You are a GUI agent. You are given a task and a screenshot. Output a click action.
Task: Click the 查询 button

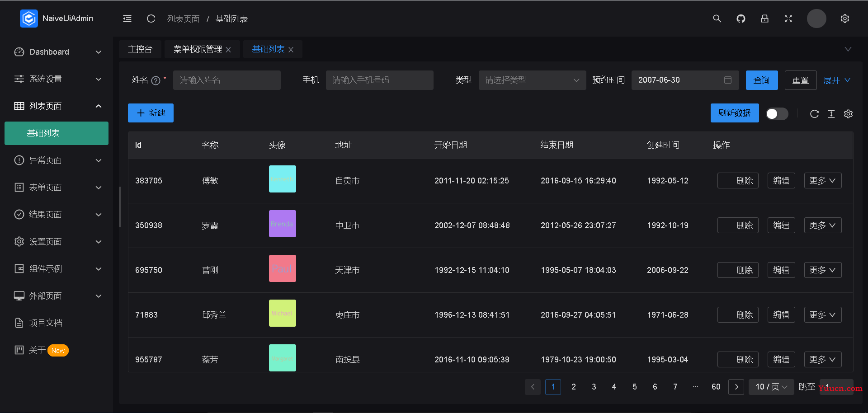click(x=762, y=80)
